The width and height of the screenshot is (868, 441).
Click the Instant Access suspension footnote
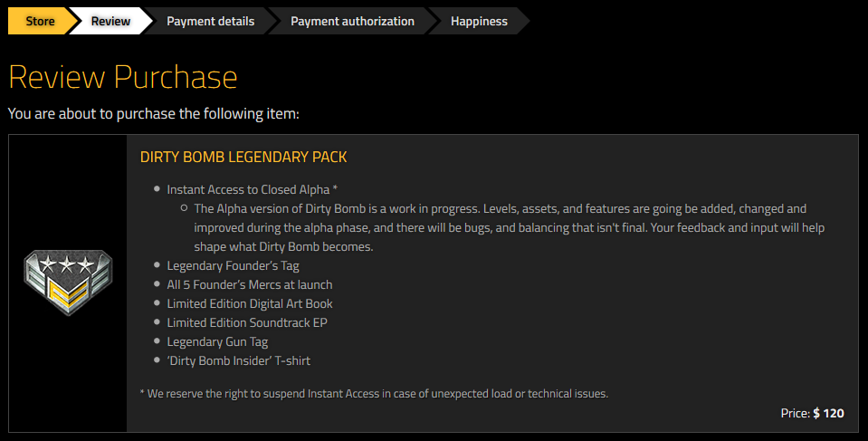374,394
